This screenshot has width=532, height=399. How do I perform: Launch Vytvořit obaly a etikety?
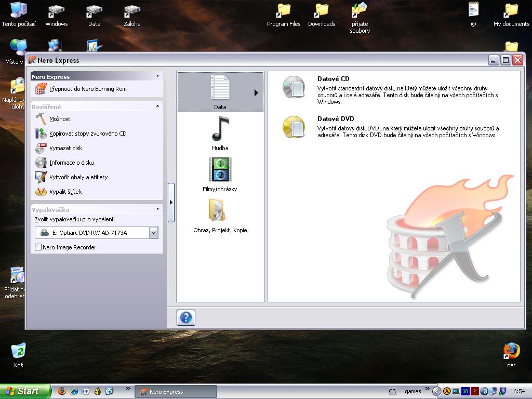(72, 177)
